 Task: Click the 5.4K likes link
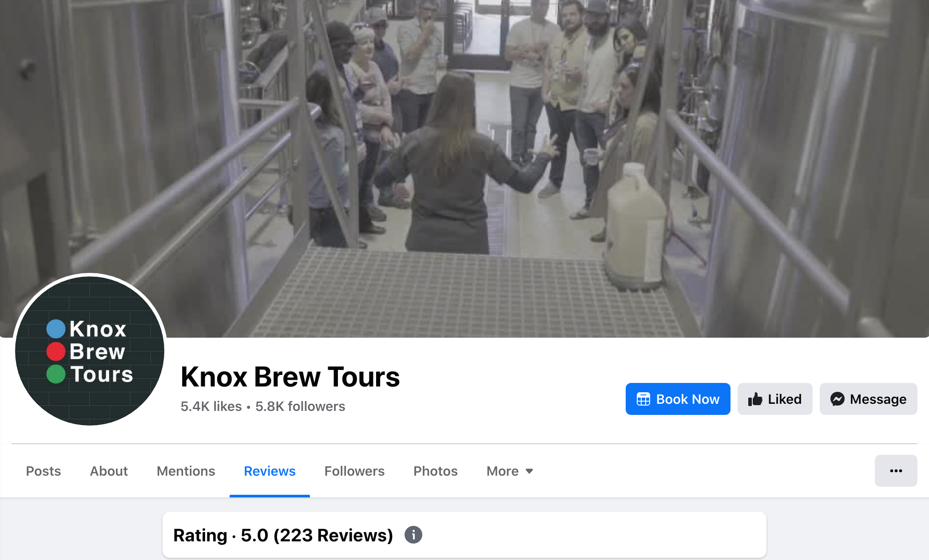(211, 406)
